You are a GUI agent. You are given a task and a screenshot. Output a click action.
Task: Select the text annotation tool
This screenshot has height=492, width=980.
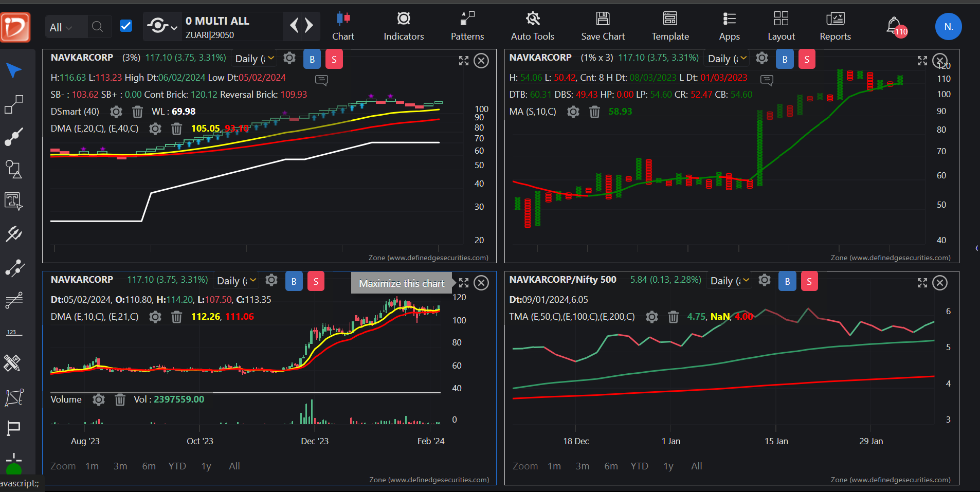tap(14, 201)
